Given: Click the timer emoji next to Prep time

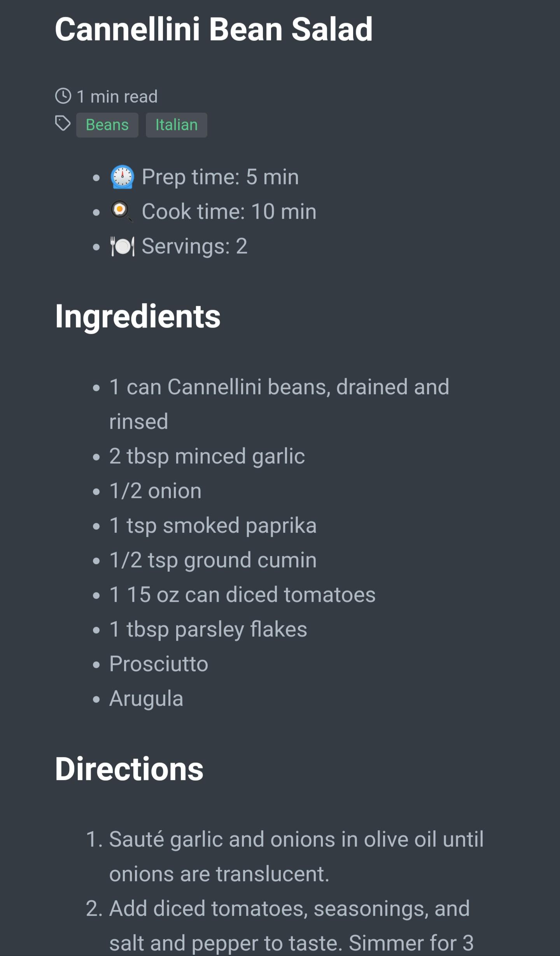Looking at the screenshot, I should [122, 177].
